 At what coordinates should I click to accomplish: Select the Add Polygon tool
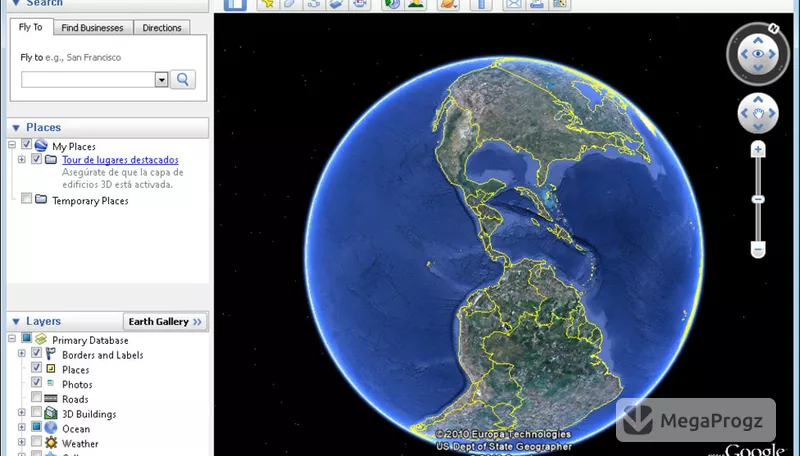290,4
